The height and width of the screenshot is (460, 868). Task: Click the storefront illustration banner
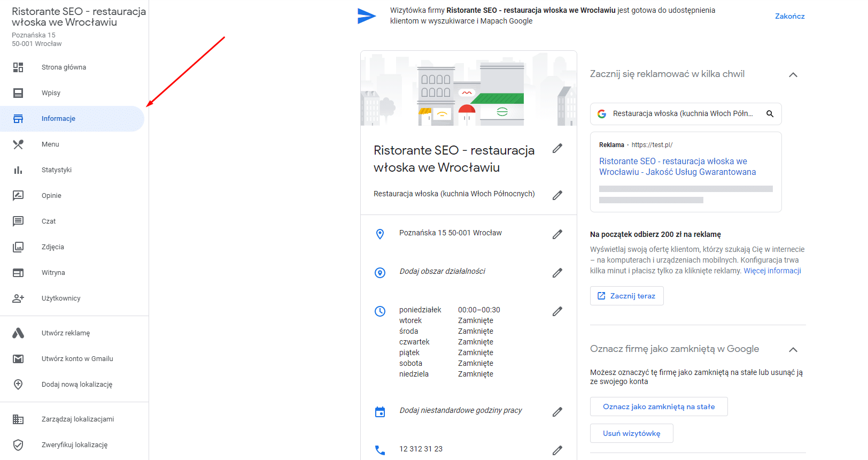[469, 88]
